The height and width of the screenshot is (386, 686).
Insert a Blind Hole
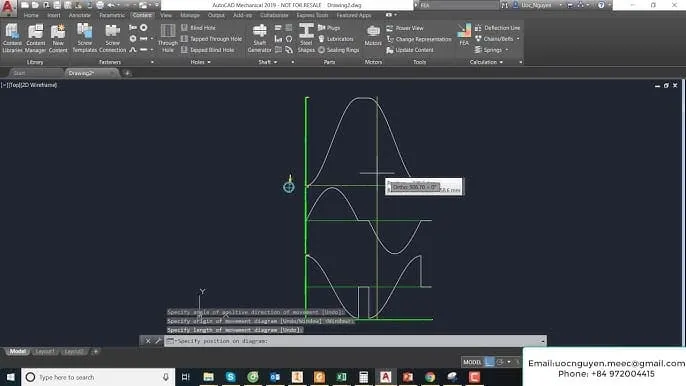click(x=198, y=28)
